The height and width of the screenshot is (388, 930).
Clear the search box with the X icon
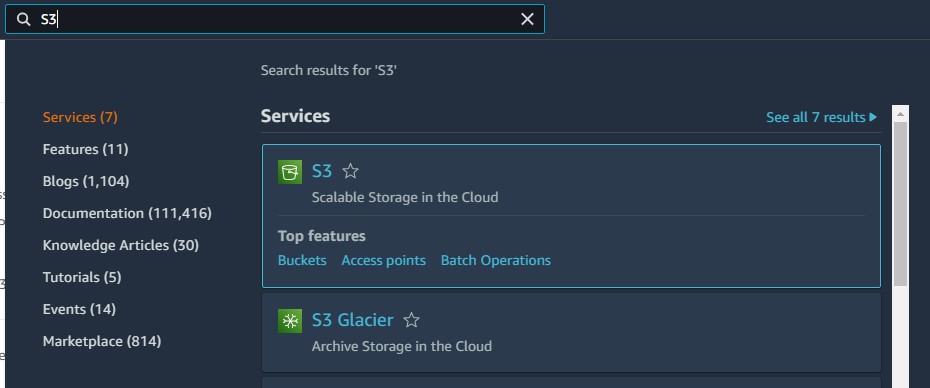point(527,19)
